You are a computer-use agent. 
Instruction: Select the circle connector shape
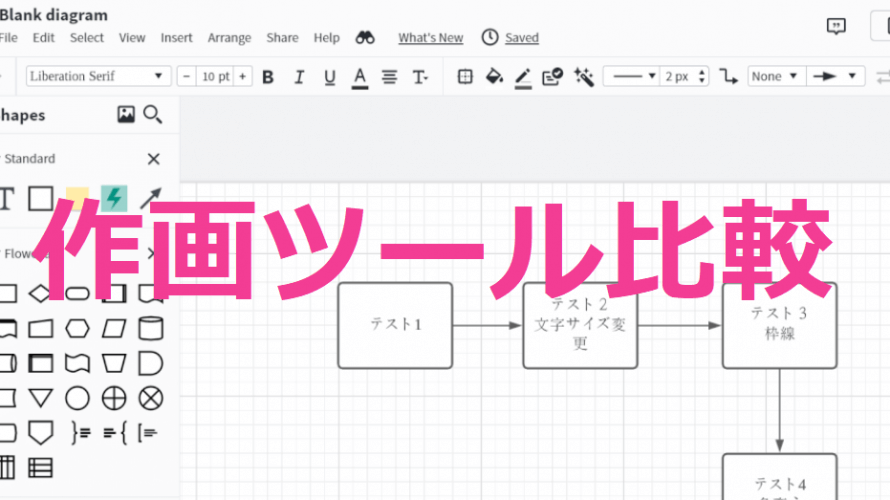[x=77, y=398]
